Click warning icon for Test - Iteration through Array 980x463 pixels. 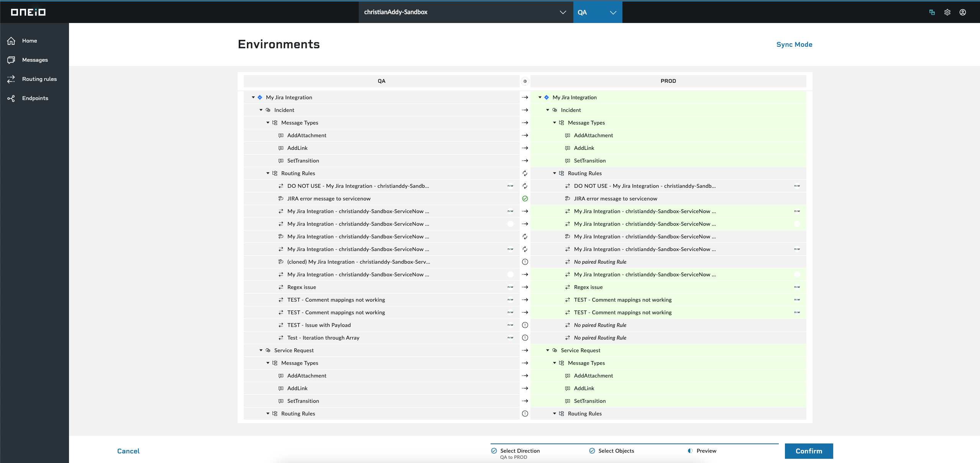[525, 338]
